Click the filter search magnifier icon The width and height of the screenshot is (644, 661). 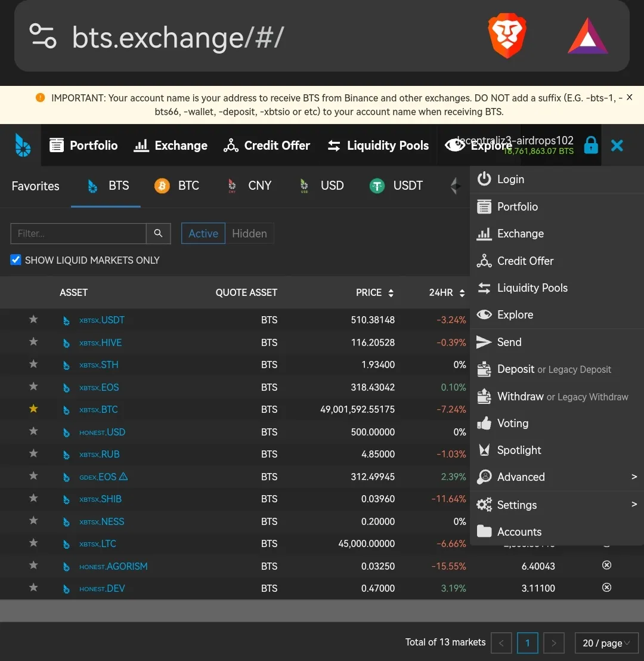158,233
